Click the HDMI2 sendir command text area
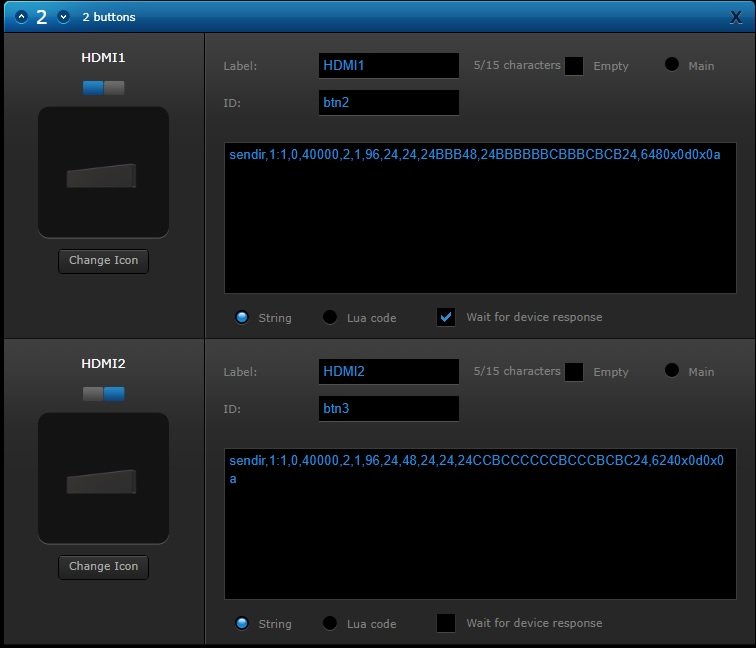Image resolution: width=756 pixels, height=648 pixels. click(x=480, y=524)
